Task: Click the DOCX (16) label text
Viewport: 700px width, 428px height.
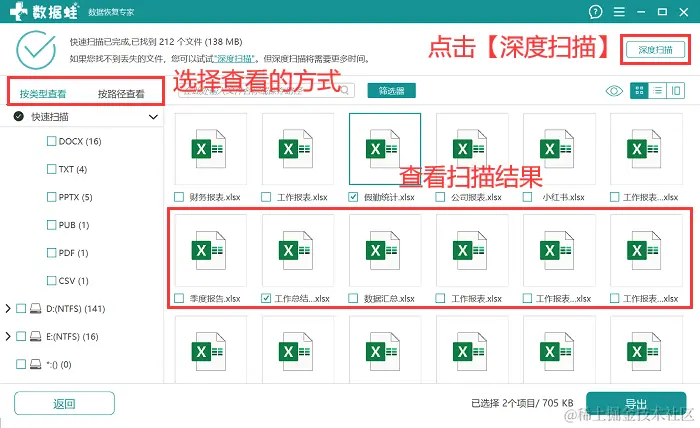Action: pos(80,141)
